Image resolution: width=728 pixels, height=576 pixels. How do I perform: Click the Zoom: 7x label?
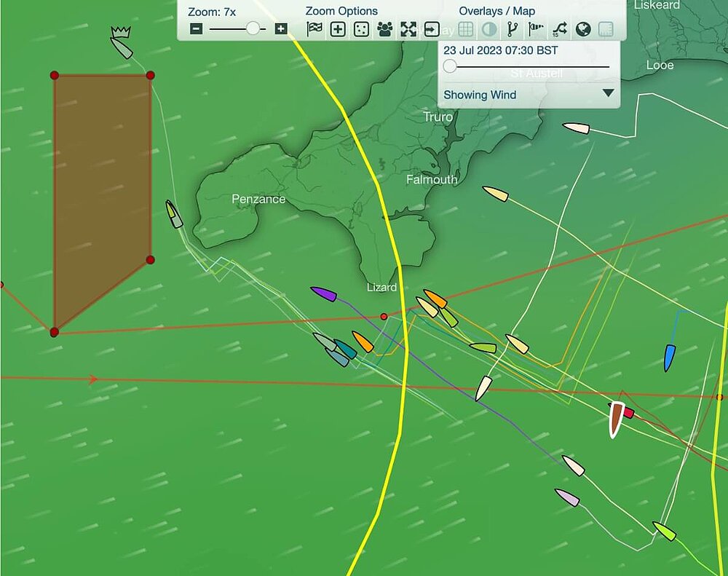click(x=212, y=12)
